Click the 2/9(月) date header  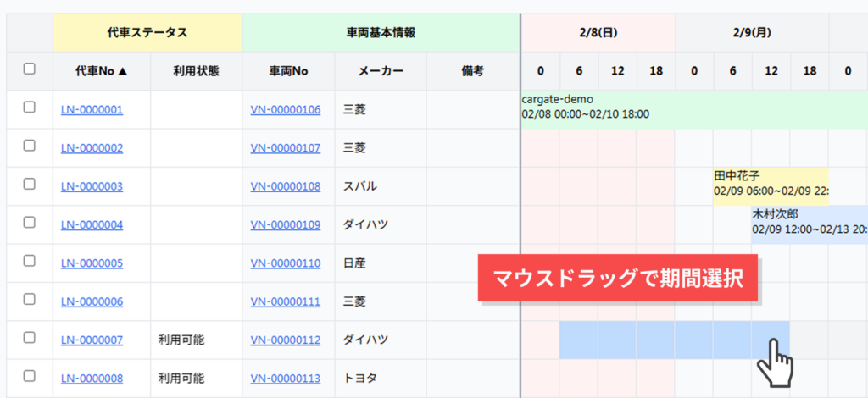[751, 33]
